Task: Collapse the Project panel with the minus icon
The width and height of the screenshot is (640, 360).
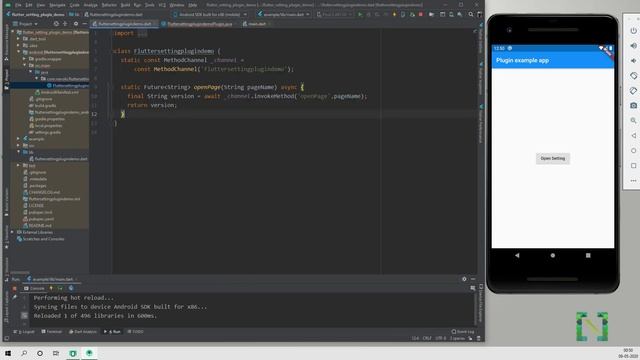Action: tap(84, 24)
